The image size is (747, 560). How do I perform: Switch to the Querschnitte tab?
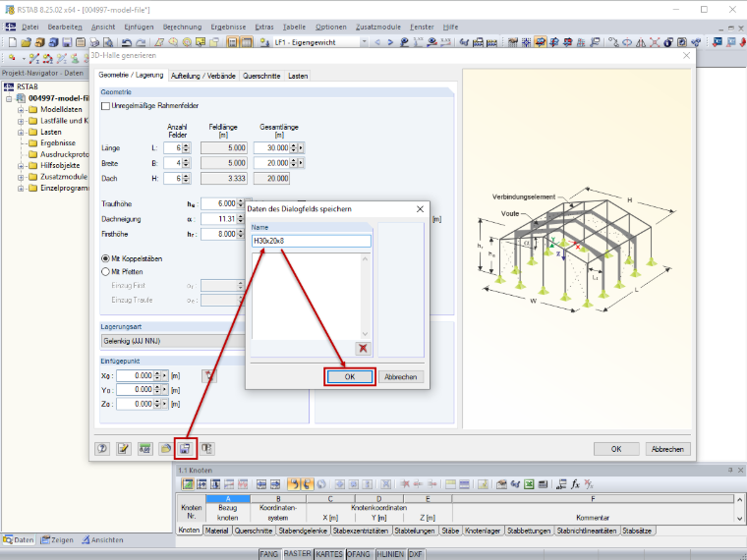(261, 76)
